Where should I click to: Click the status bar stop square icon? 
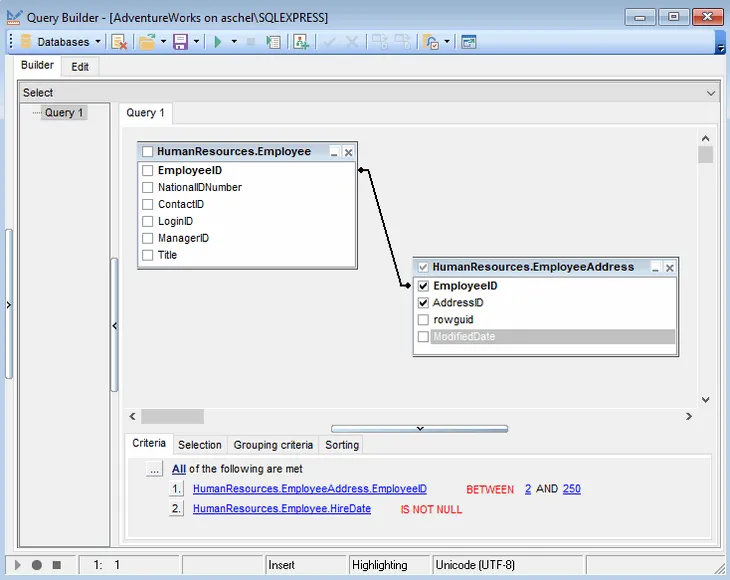pos(56,565)
